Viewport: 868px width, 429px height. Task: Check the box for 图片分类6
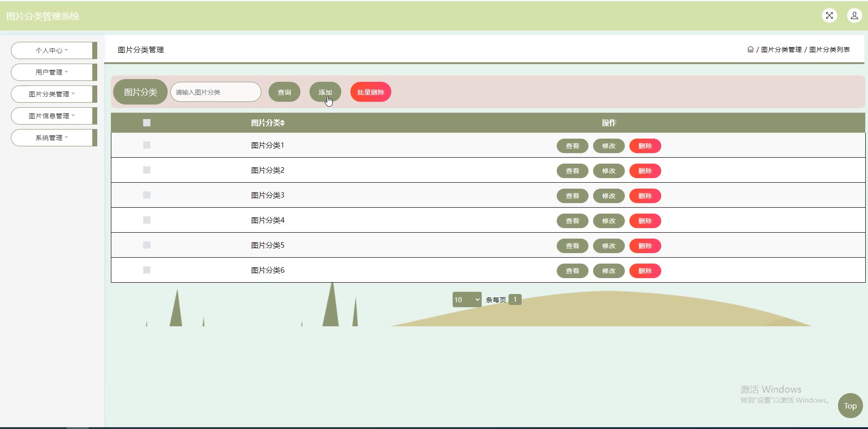point(146,270)
